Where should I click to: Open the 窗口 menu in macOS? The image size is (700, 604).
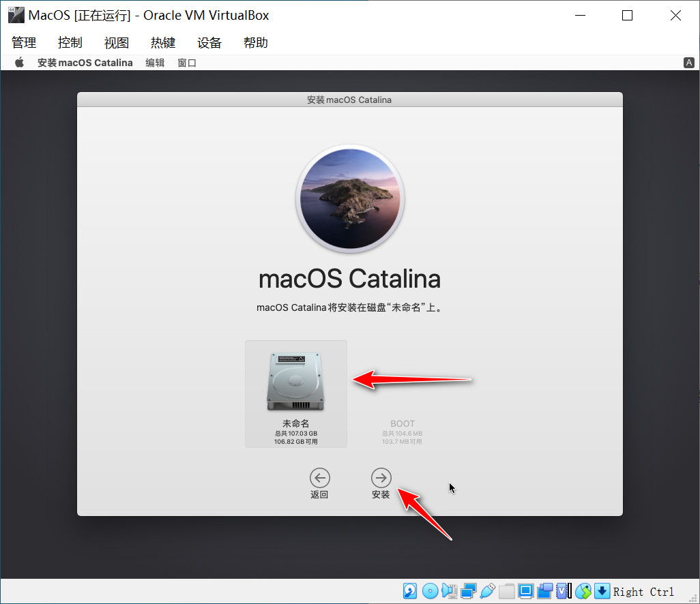[x=187, y=63]
